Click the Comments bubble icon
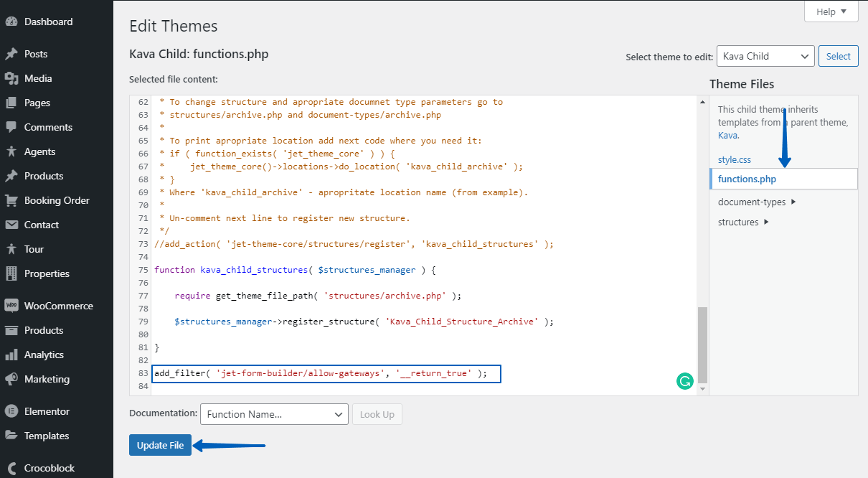Viewport: 868px width, 478px height. (11, 127)
